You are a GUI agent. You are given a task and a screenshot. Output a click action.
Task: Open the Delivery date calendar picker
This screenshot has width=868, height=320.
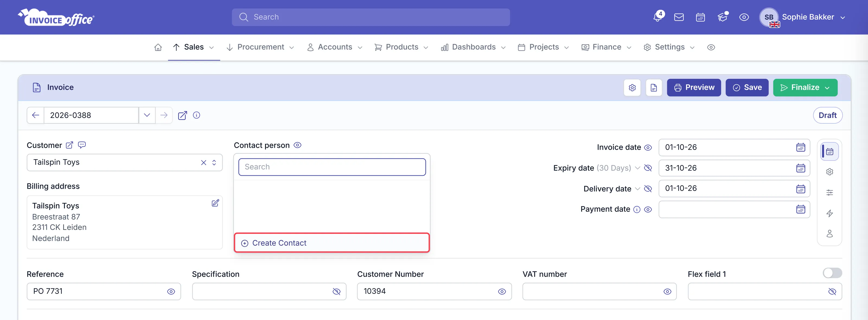[x=801, y=189]
